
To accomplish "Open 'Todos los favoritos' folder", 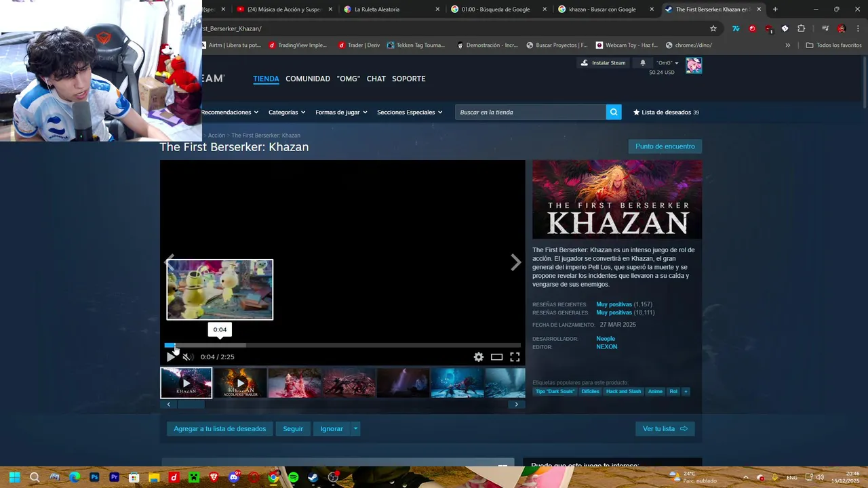I will click(x=833, y=45).
